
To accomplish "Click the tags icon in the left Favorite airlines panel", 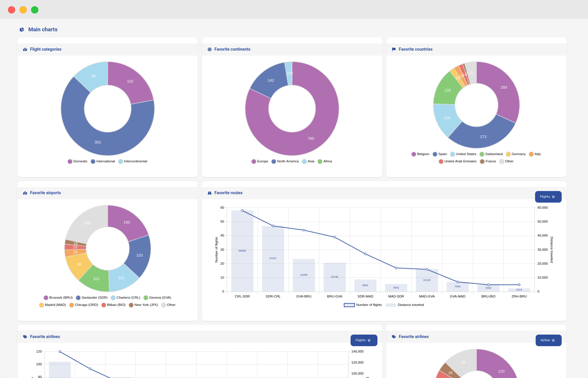I will 25,337.
